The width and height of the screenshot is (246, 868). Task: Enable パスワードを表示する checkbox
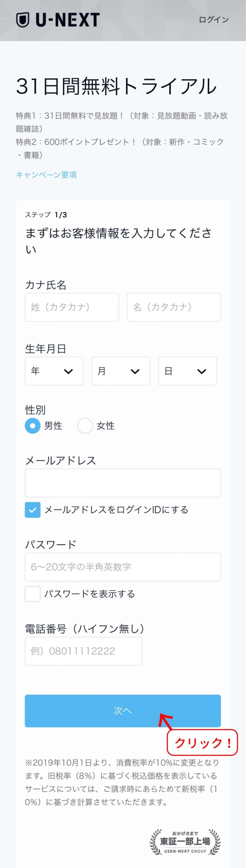33,594
